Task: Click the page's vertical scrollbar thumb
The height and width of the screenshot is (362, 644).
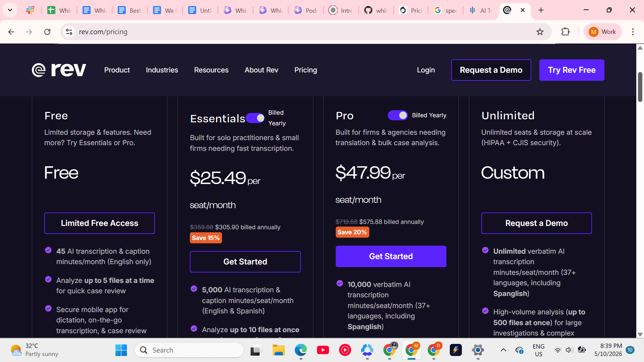Action: coord(640,87)
